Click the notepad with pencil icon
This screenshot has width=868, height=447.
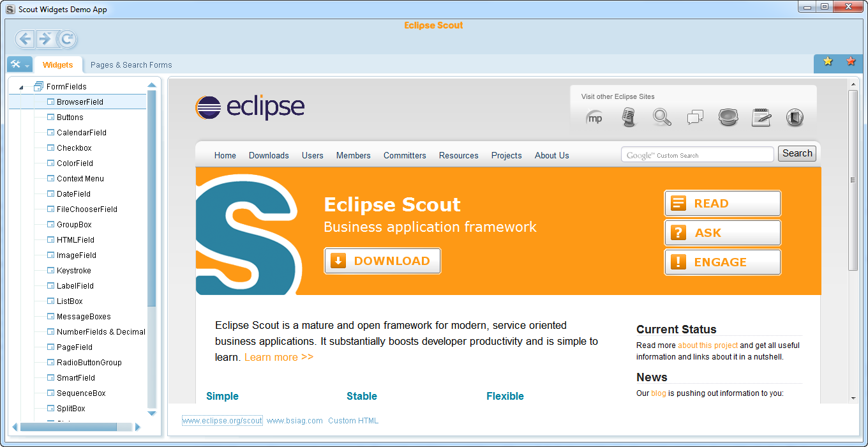[761, 117]
